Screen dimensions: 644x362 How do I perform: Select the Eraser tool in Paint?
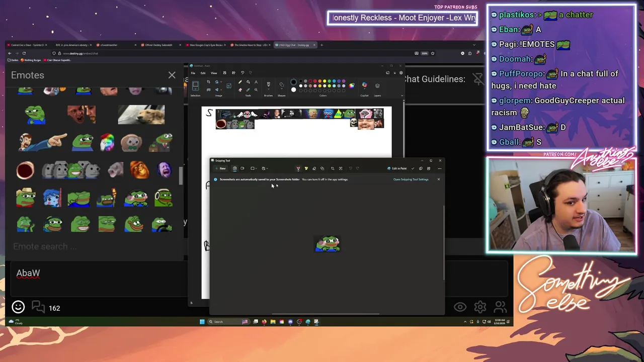click(x=240, y=90)
